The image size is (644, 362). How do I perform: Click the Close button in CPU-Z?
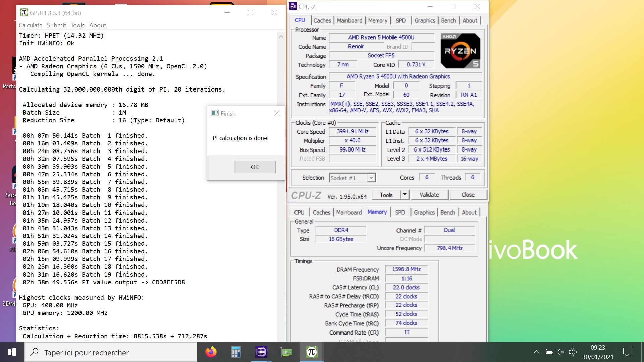coord(468,195)
